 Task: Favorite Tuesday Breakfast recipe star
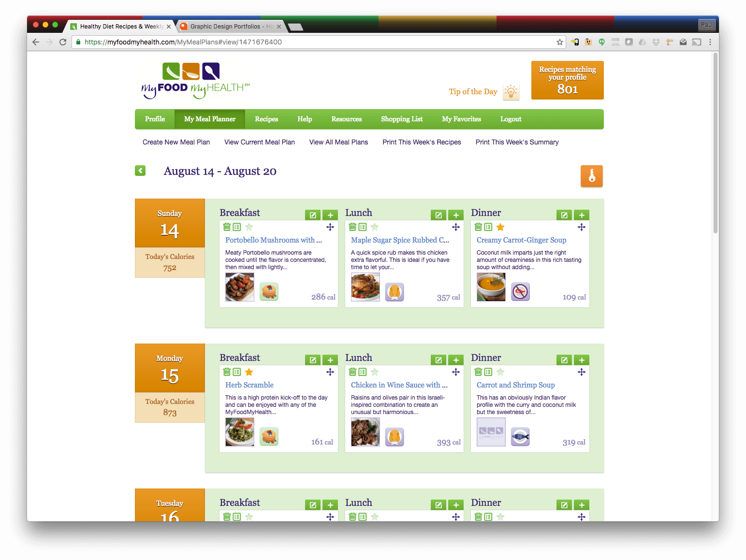249,517
